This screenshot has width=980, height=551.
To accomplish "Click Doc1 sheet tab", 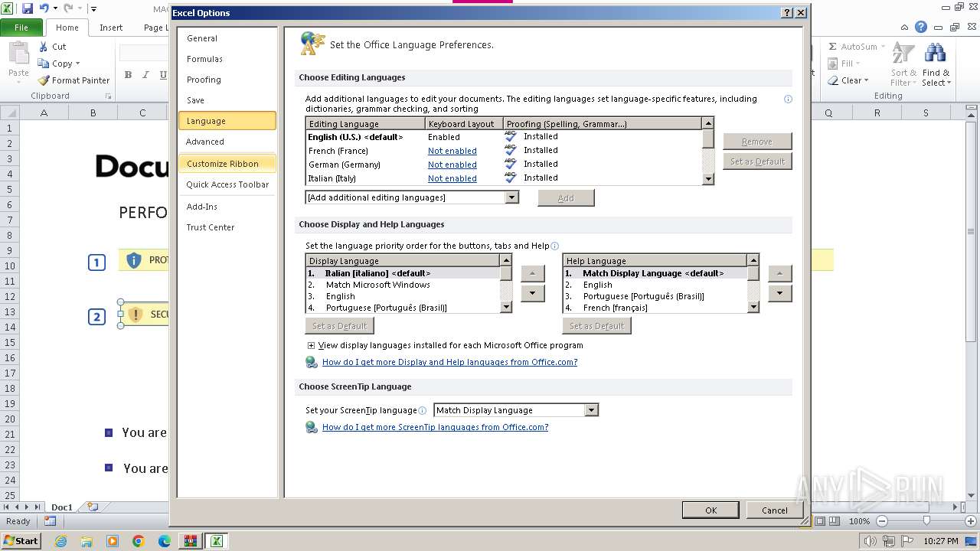I will [61, 507].
